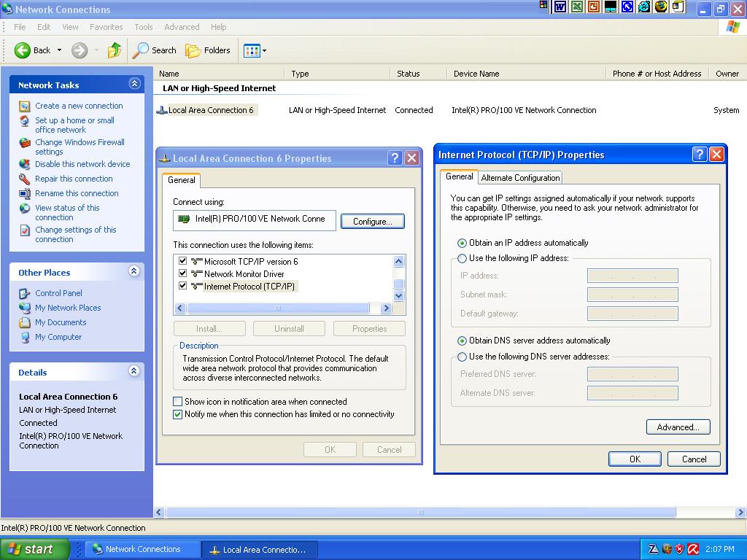Open ZoneAlarm from the system tray
This screenshot has width=747, height=560.
[x=654, y=549]
